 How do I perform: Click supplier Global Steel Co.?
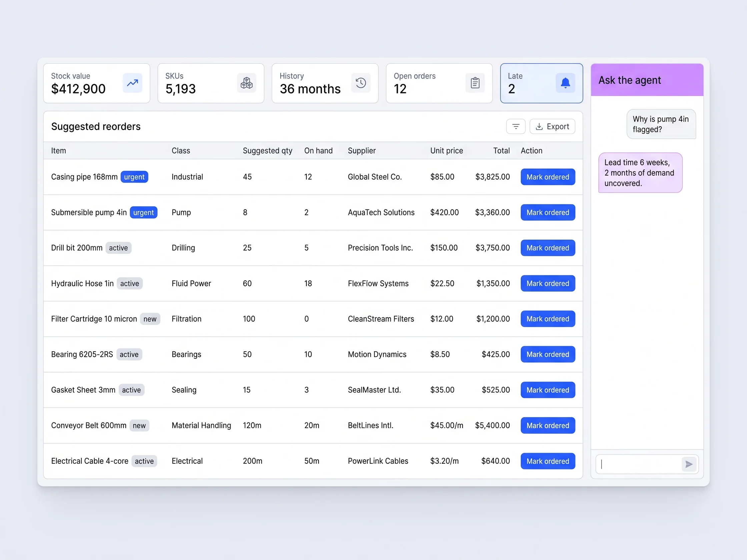pos(375,177)
